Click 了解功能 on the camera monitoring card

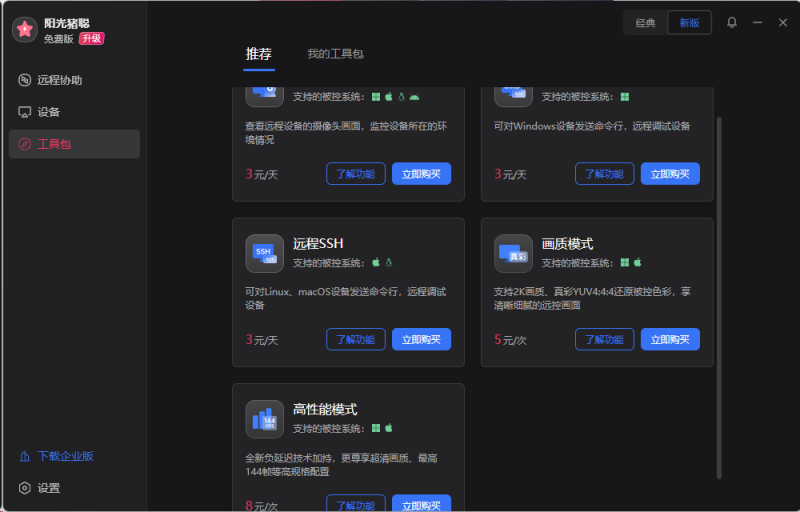pyautogui.click(x=356, y=174)
